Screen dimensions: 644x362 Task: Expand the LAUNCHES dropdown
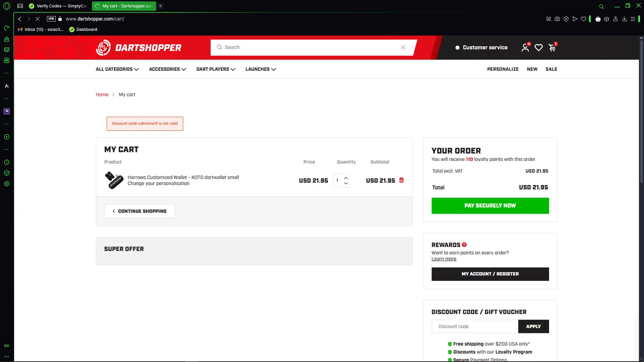pos(261,69)
